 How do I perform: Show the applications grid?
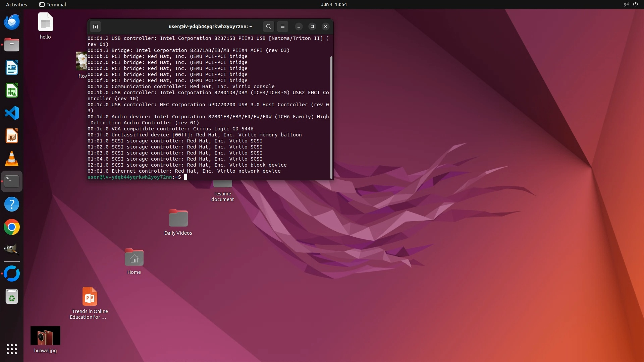(x=12, y=349)
